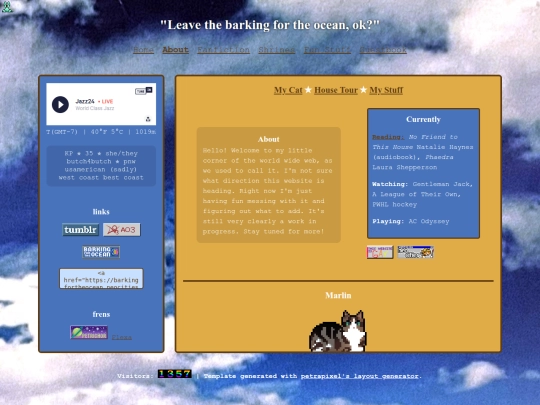Click the 'Gentleman Jack' text

[x=443, y=184]
